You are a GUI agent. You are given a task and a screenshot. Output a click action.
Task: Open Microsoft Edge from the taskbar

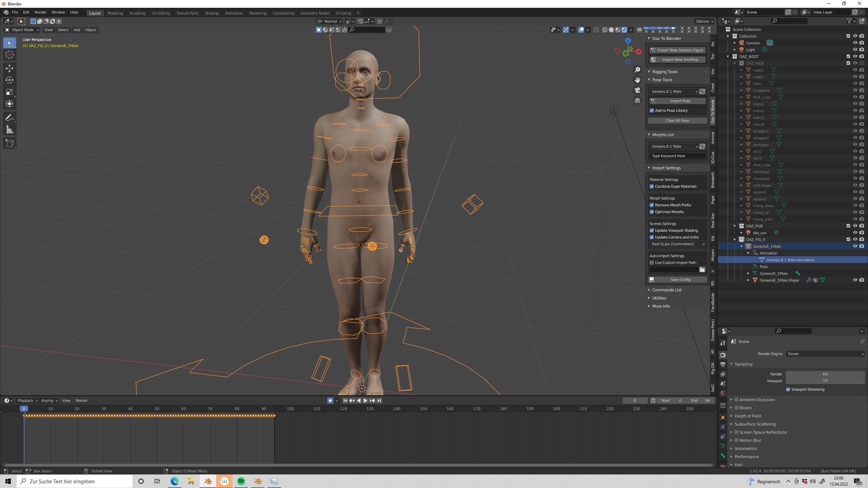pos(175,481)
